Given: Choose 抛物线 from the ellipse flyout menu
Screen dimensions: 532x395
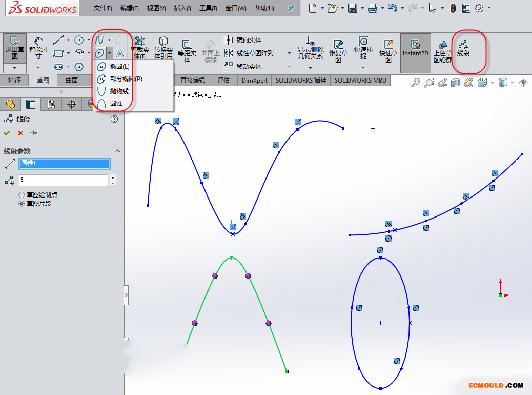Looking at the screenshot, I should click(119, 91).
